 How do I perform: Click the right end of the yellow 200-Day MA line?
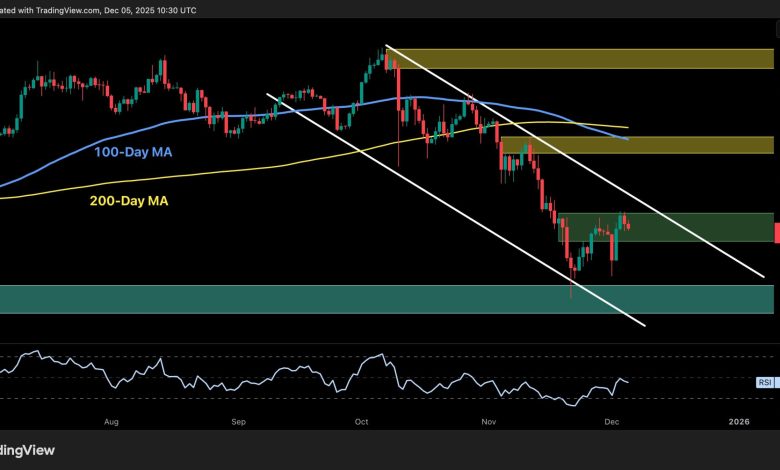click(628, 127)
